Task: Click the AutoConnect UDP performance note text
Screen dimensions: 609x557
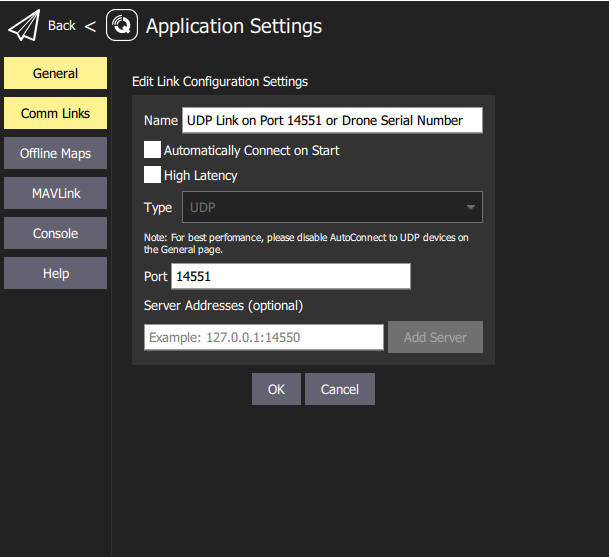Action: 306,244
